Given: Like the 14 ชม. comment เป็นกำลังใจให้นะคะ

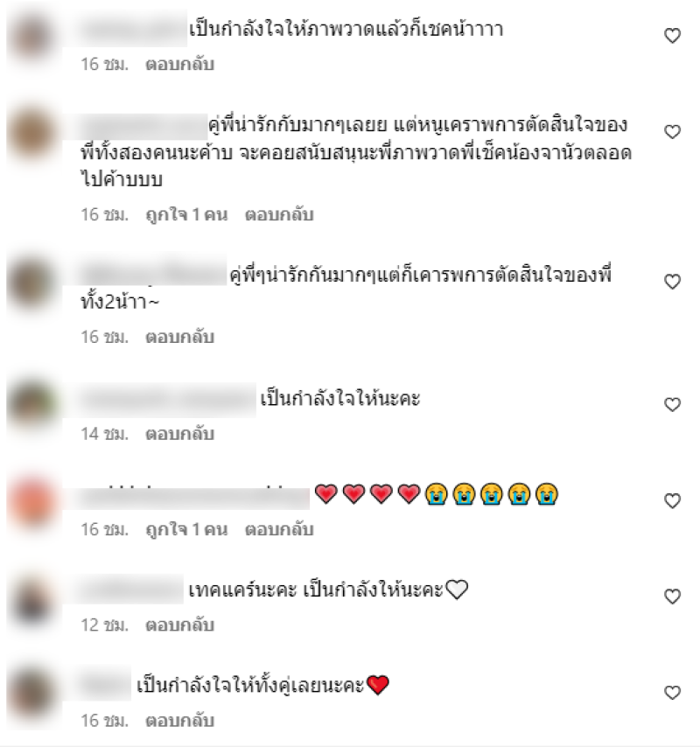Looking at the screenshot, I should click(x=672, y=404).
